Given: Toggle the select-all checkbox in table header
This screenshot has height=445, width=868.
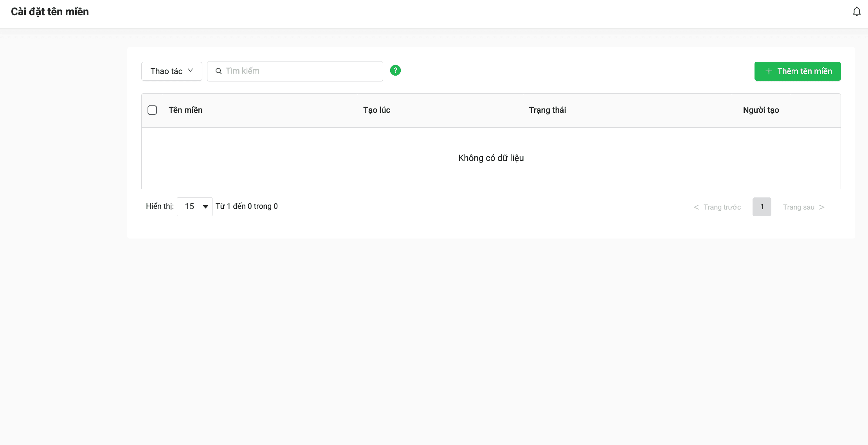Looking at the screenshot, I should 152,110.
